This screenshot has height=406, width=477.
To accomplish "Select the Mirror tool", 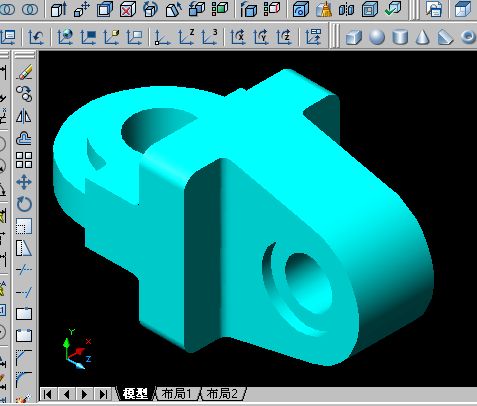I will tap(24, 116).
